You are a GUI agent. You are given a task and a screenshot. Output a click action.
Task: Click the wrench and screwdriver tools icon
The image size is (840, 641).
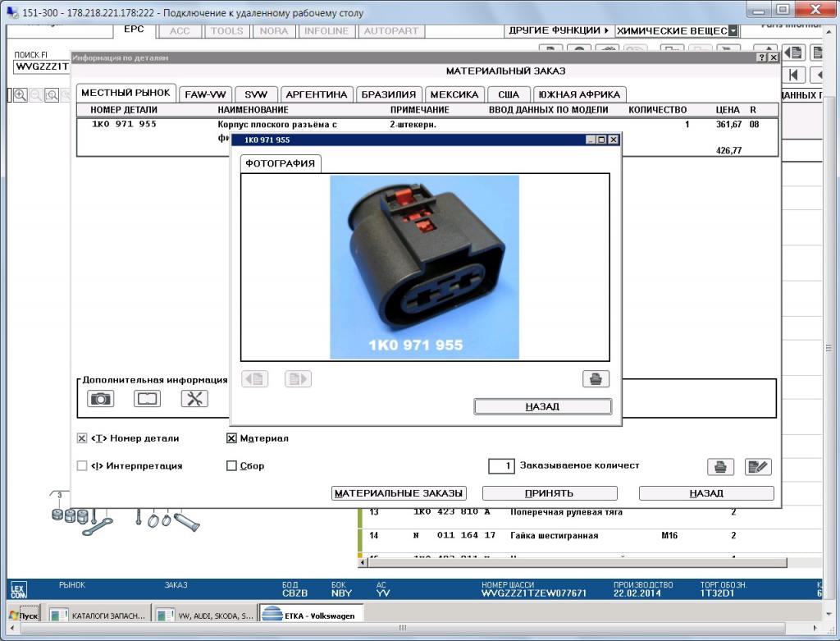pyautogui.click(x=194, y=399)
